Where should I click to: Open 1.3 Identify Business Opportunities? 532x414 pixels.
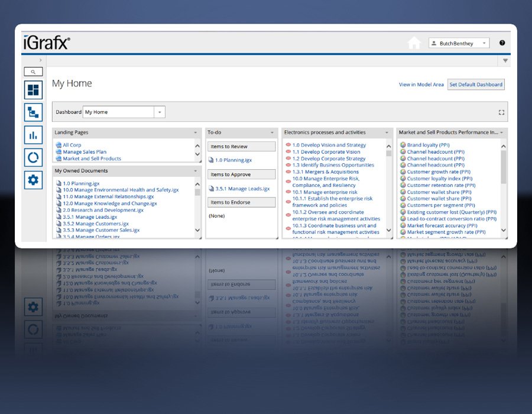(333, 165)
